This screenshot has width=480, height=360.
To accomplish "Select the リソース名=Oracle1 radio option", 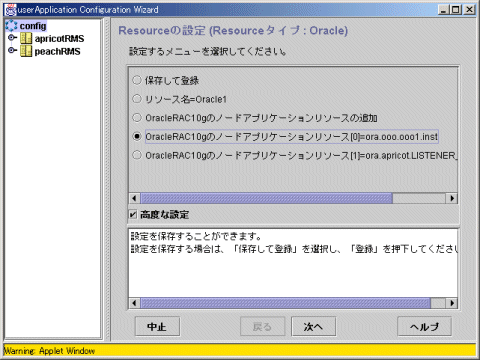I will click(137, 99).
